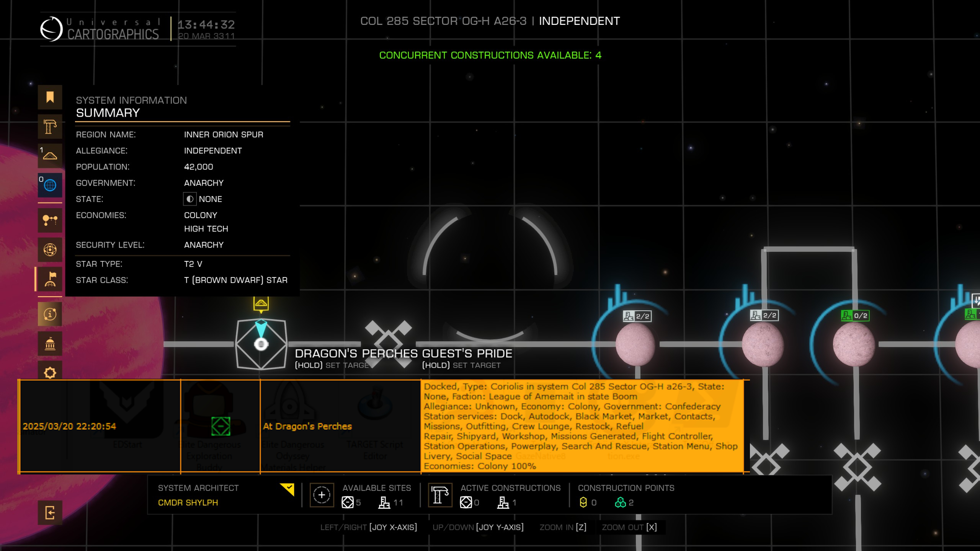Screen dimensions: 980x551
Task: Click the ZOOM IN [Z] hint
Action: coord(563,527)
